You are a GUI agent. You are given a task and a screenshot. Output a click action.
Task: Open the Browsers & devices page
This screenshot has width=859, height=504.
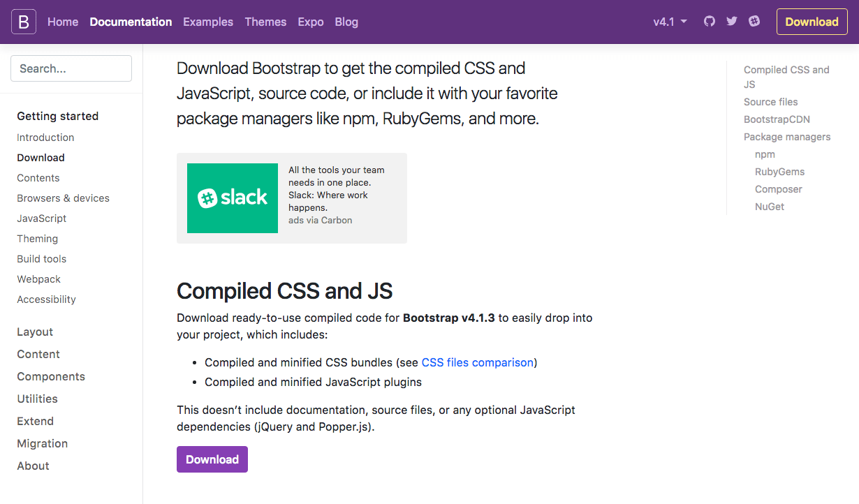point(63,198)
